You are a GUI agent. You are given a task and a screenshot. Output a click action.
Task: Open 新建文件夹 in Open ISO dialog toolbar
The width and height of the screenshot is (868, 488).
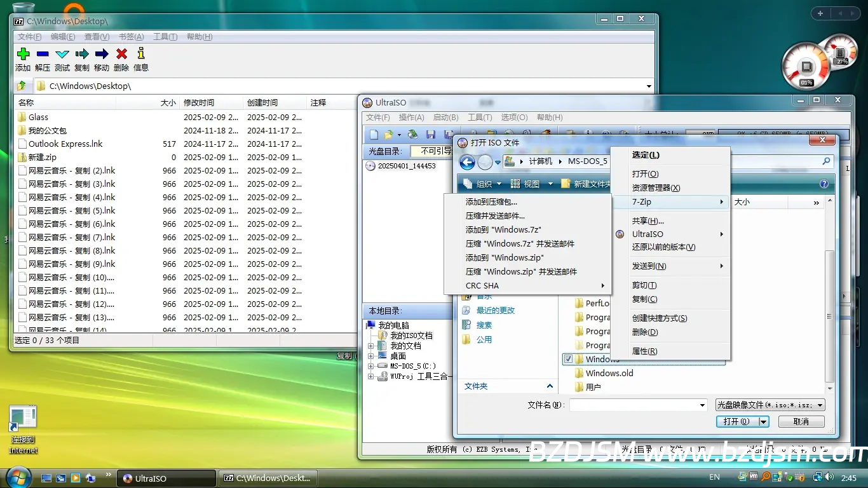tap(585, 184)
